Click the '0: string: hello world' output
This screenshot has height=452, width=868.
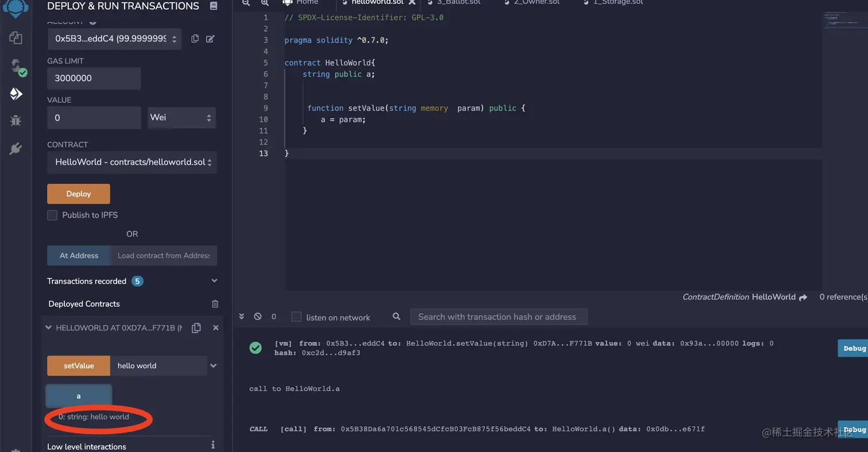coord(94,416)
